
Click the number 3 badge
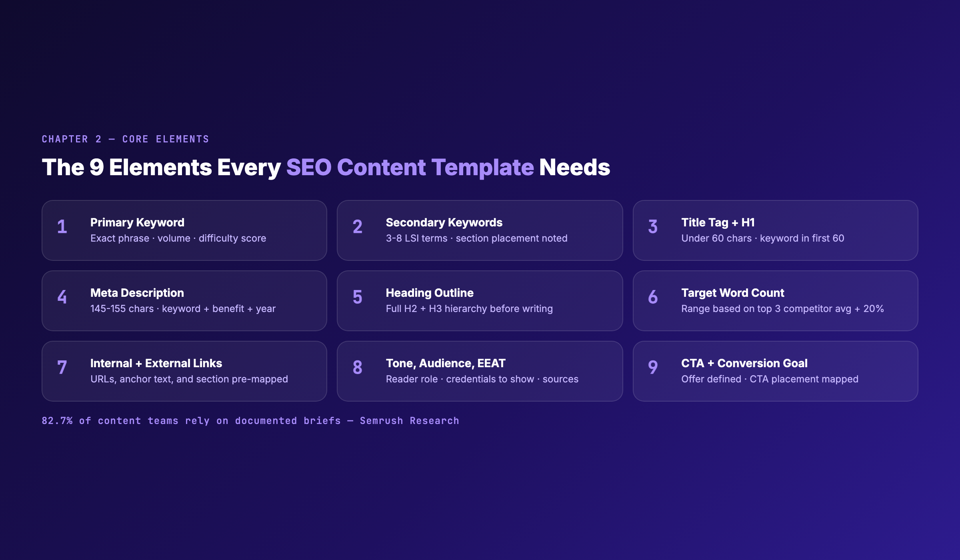coord(653,226)
